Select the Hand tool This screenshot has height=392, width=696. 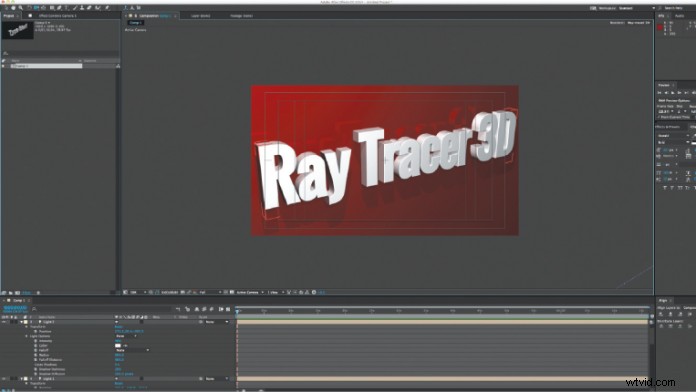click(13, 8)
